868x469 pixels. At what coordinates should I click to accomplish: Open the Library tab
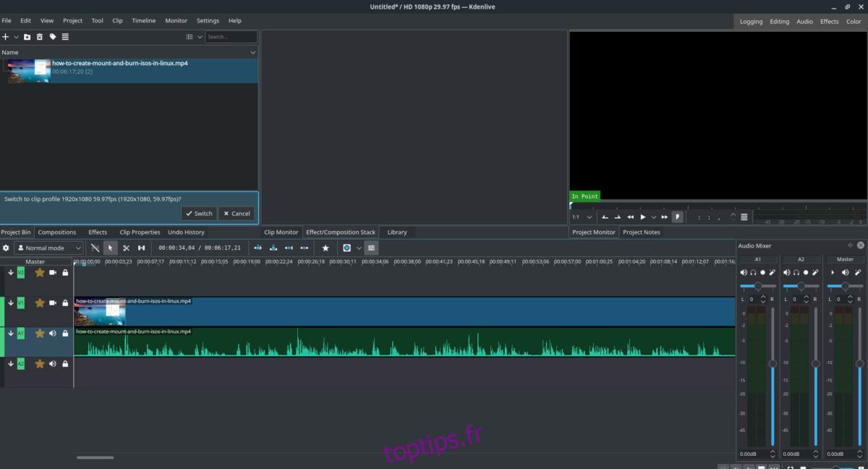coord(397,232)
